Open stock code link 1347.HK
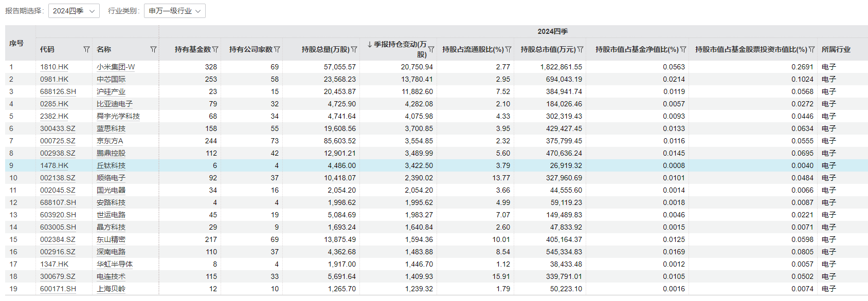 (x=54, y=264)
